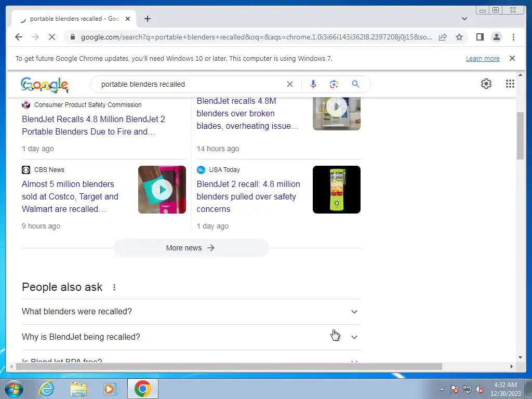The height and width of the screenshot is (399, 532).
Task: Click the network status tray icon
Action: click(467, 390)
